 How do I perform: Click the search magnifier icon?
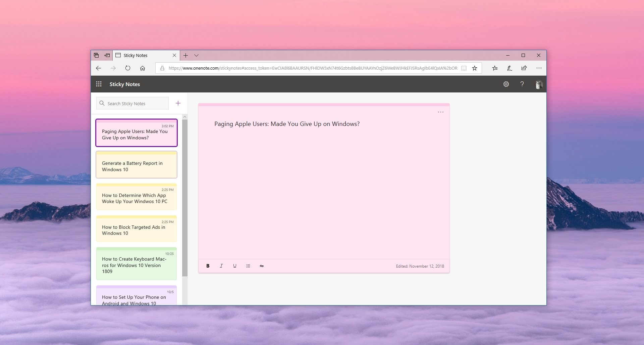[x=102, y=103]
